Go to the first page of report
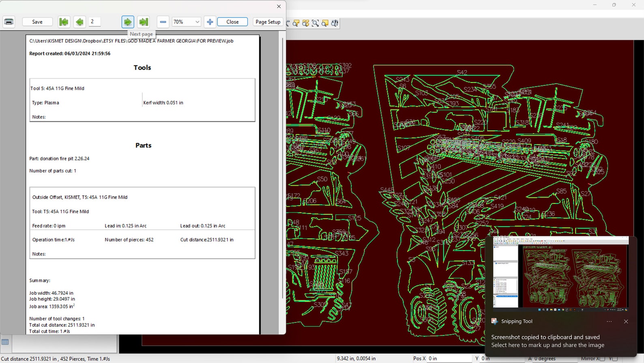This screenshot has width=644, height=363. (64, 22)
